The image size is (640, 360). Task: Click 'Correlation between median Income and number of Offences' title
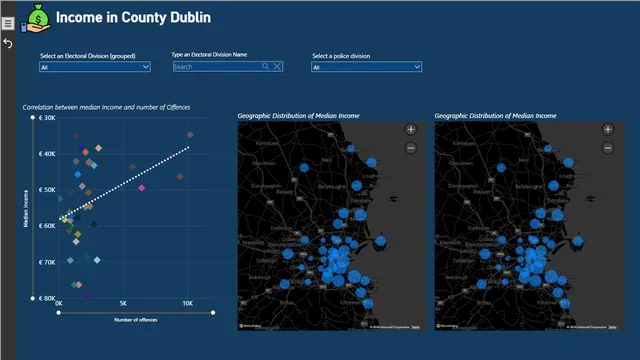pos(106,107)
